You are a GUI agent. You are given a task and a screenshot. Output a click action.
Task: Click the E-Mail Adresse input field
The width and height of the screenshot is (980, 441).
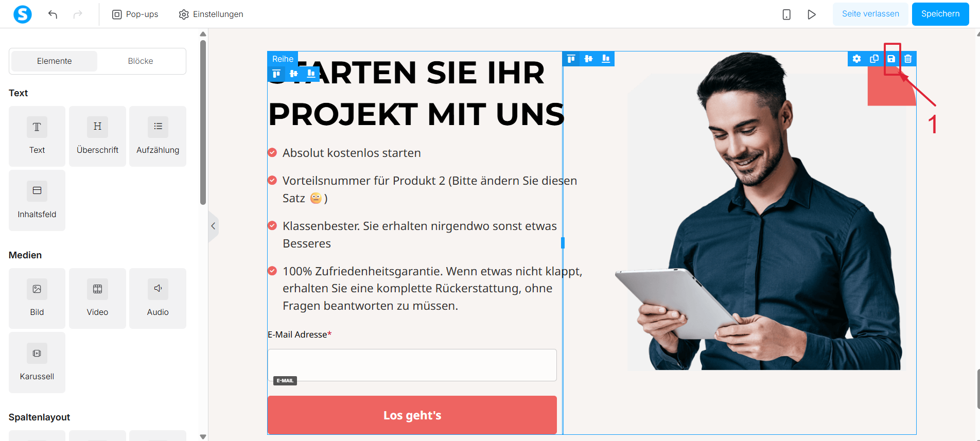(412, 365)
